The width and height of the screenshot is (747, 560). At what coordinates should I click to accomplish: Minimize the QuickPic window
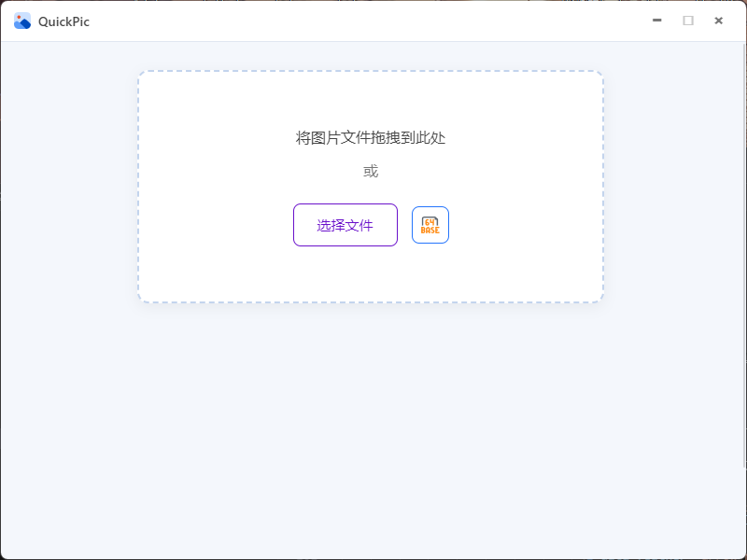656,20
